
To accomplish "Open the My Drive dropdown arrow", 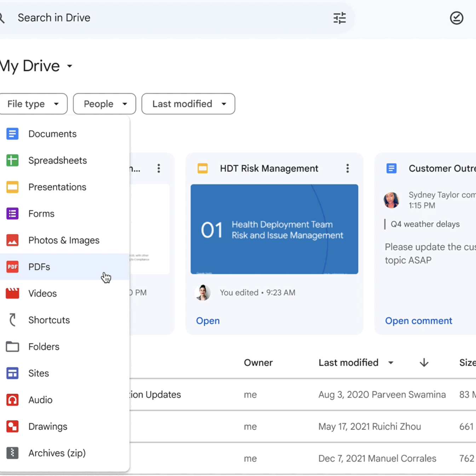I will click(70, 66).
